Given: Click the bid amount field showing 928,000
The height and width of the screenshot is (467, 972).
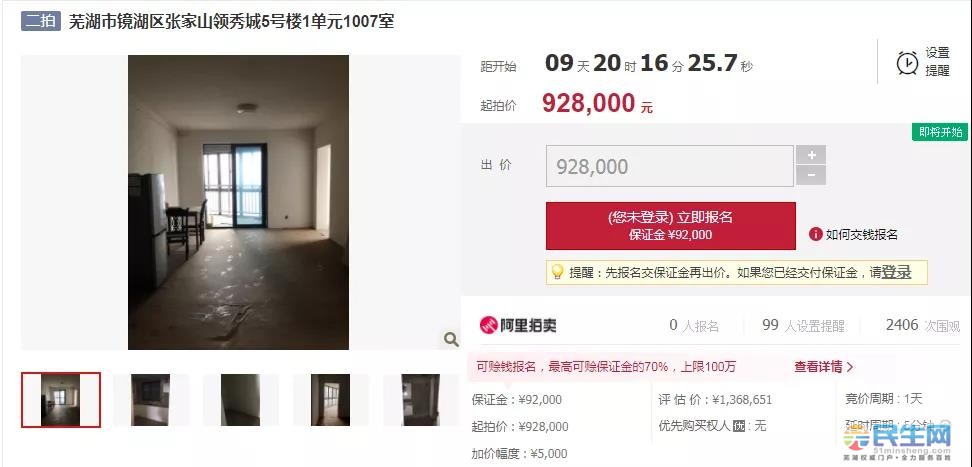Looking at the screenshot, I should tap(669, 166).
